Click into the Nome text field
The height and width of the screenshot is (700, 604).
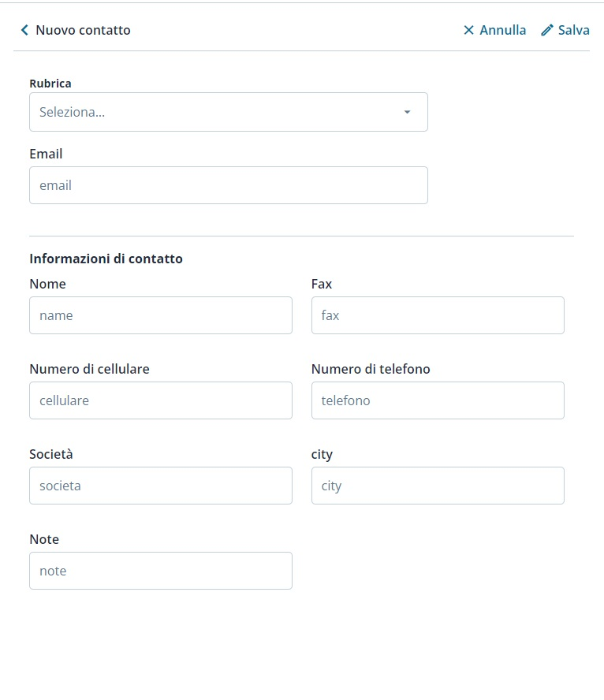tap(160, 315)
